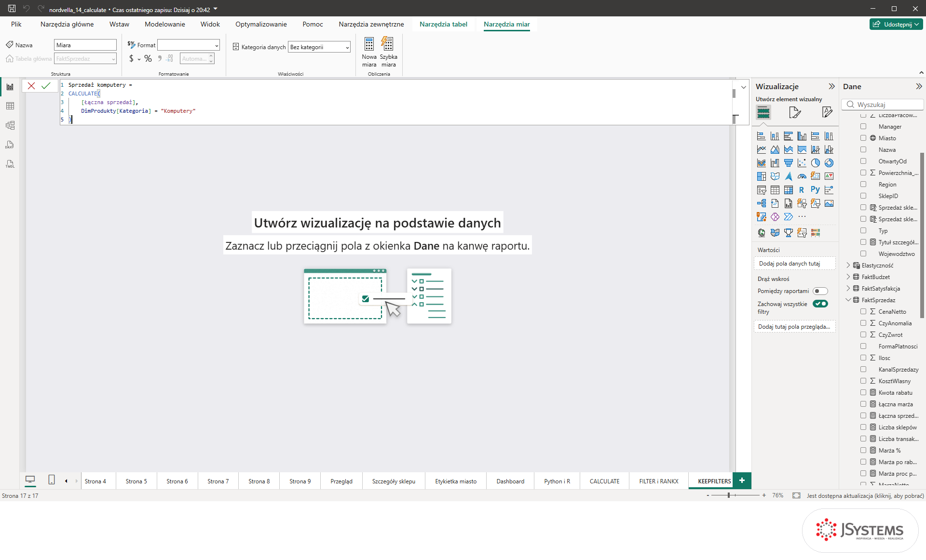Expand the Elastyczność table

click(x=848, y=266)
